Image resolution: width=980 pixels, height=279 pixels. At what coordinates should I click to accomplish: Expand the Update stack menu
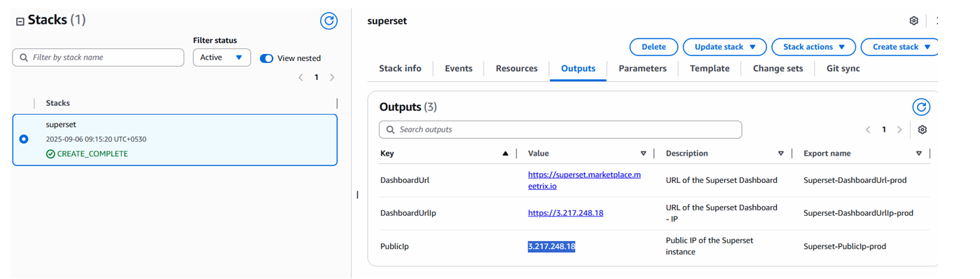click(724, 47)
